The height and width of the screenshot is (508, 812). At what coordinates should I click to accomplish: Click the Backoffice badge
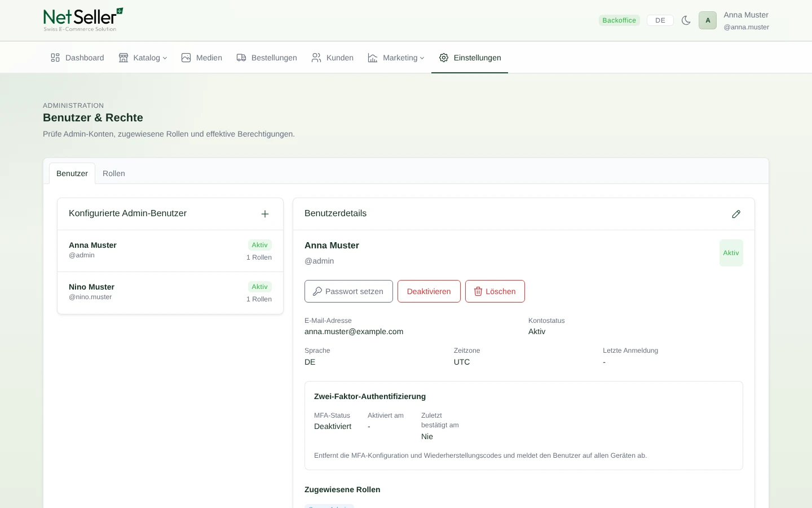pyautogui.click(x=619, y=20)
